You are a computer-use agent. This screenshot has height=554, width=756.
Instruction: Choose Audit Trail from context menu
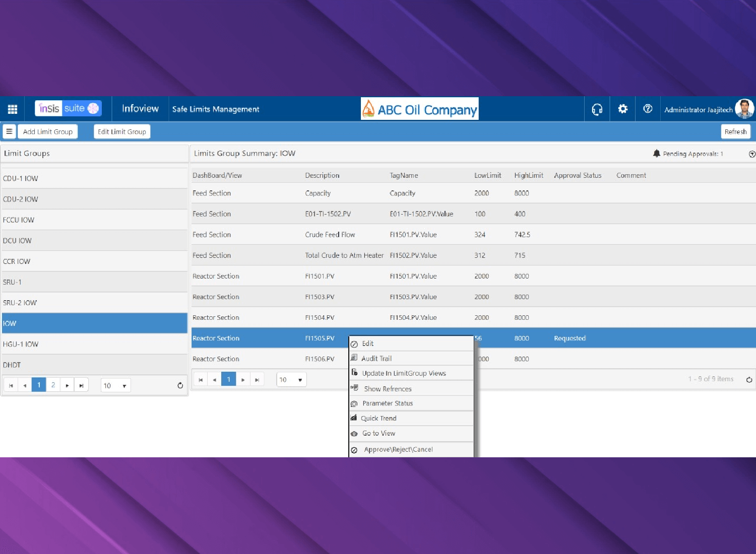pos(376,359)
